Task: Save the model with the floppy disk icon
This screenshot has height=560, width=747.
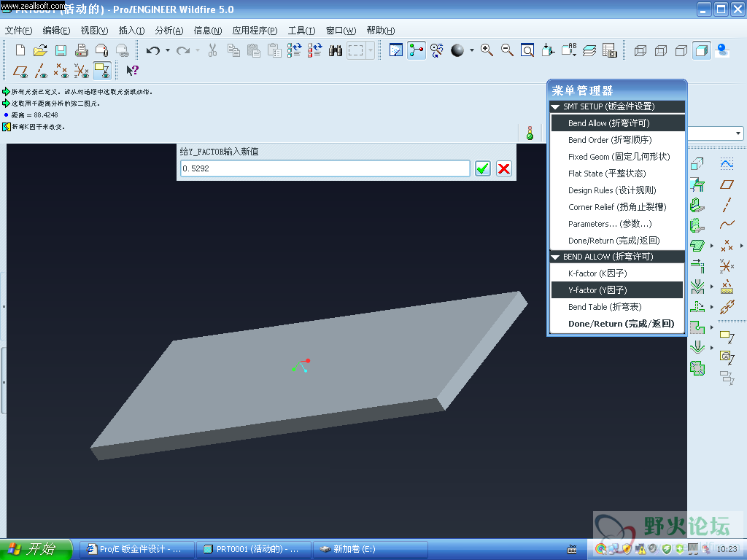Action: (61, 50)
